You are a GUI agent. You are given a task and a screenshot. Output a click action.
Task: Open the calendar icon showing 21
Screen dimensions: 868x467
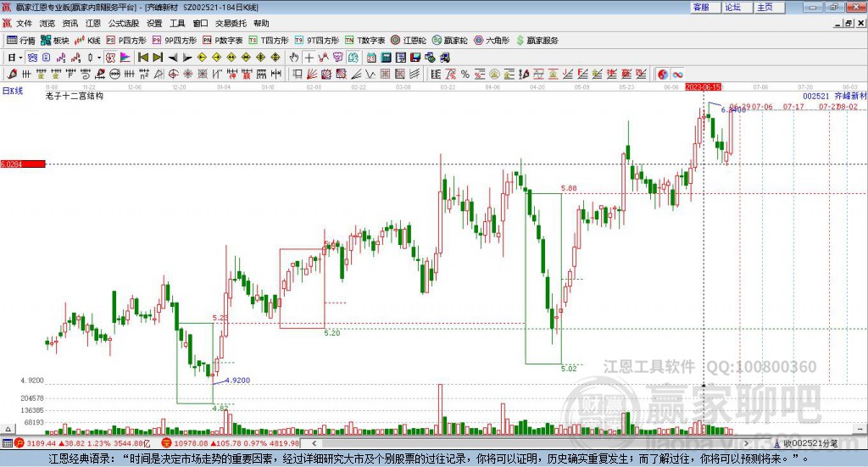pos(371,58)
